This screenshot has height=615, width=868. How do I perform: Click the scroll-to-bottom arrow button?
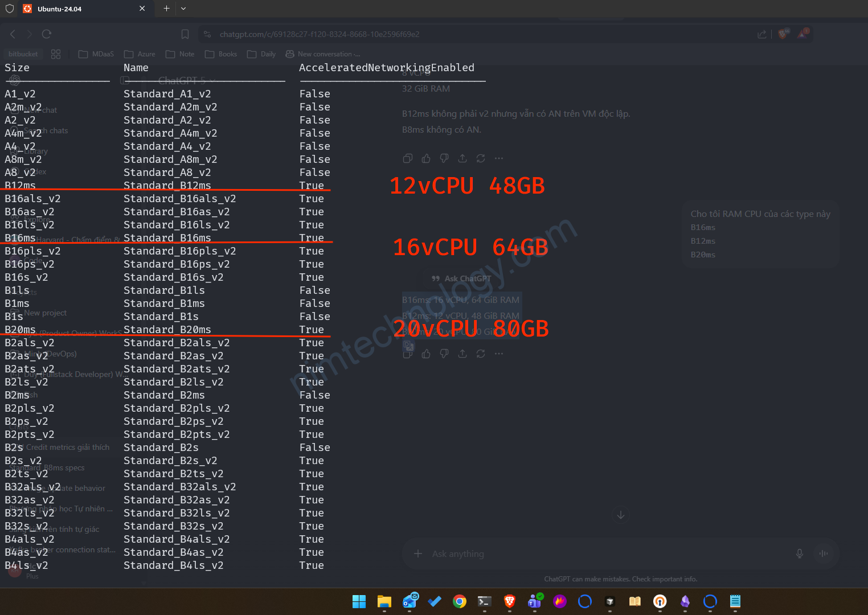pos(621,515)
